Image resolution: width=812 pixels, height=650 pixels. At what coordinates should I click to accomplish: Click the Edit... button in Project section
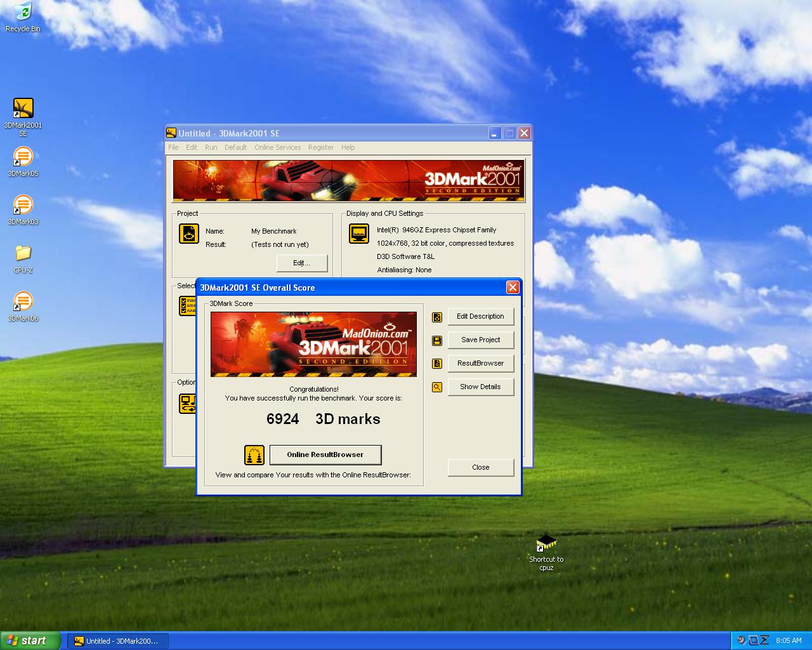tap(302, 263)
